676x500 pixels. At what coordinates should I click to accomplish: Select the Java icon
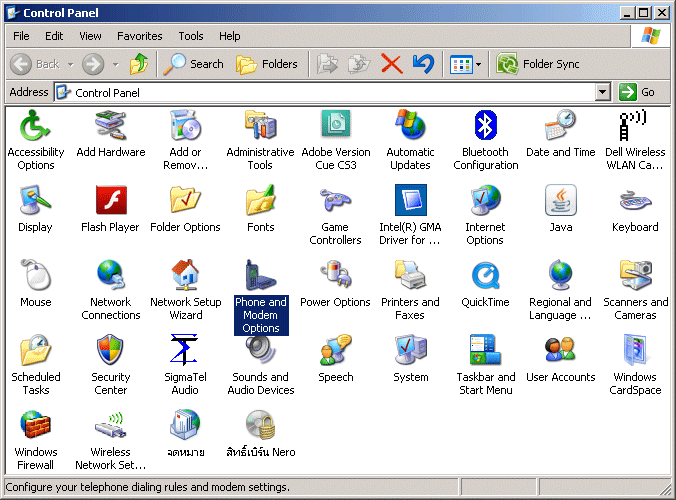click(x=560, y=200)
